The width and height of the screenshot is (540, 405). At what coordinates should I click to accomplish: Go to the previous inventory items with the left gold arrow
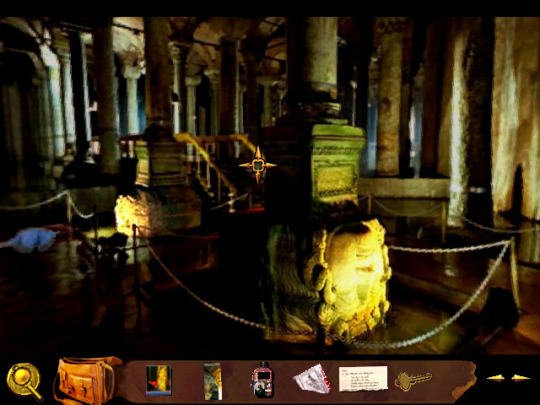click(x=496, y=378)
